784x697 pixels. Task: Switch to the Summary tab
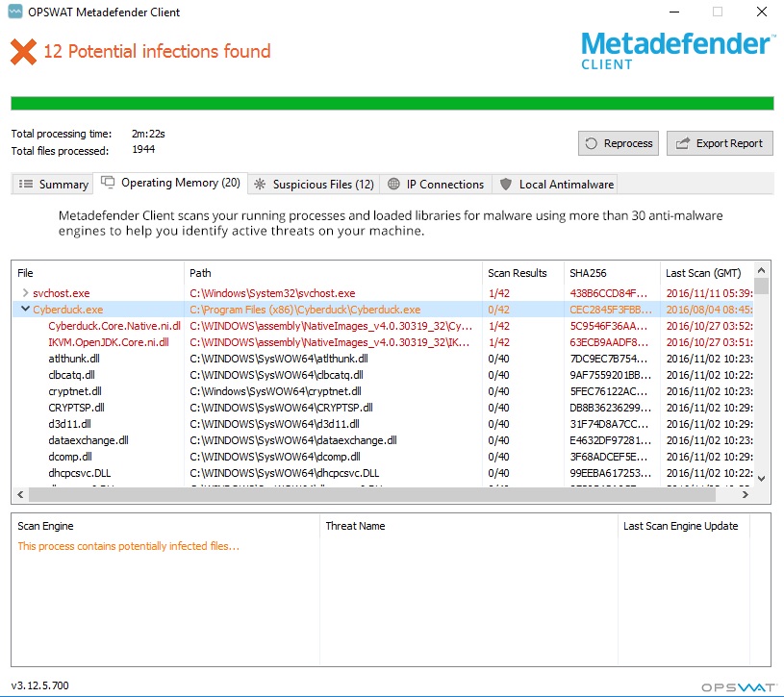pos(53,185)
